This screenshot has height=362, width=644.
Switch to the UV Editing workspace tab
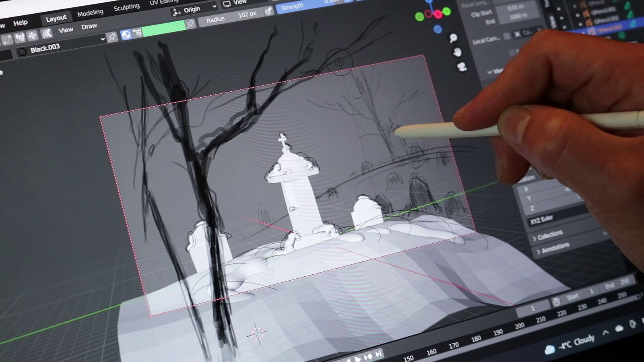pyautogui.click(x=163, y=2)
